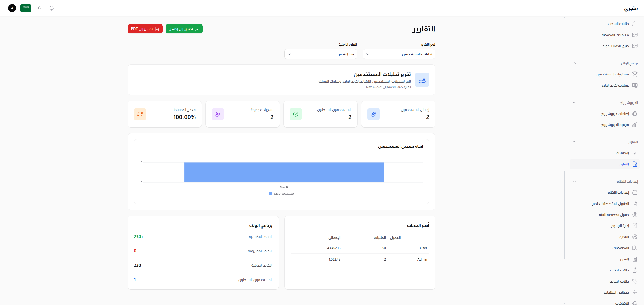This screenshot has height=305, width=644.
Task: Click the إضافات دروبشيبينج icon
Action: (x=635, y=114)
